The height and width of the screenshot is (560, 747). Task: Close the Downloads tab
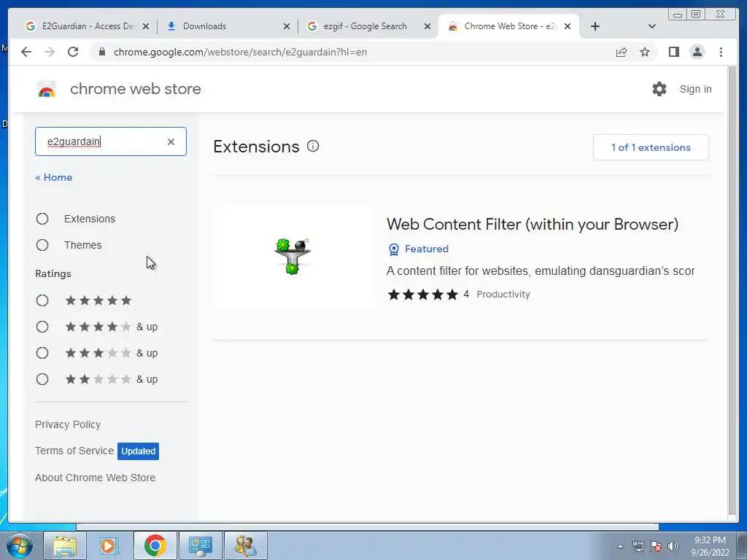click(x=286, y=26)
